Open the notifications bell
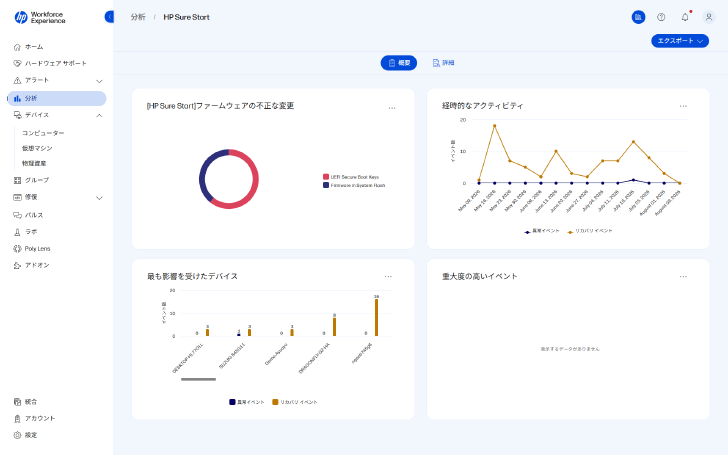728x455 pixels. pos(685,17)
